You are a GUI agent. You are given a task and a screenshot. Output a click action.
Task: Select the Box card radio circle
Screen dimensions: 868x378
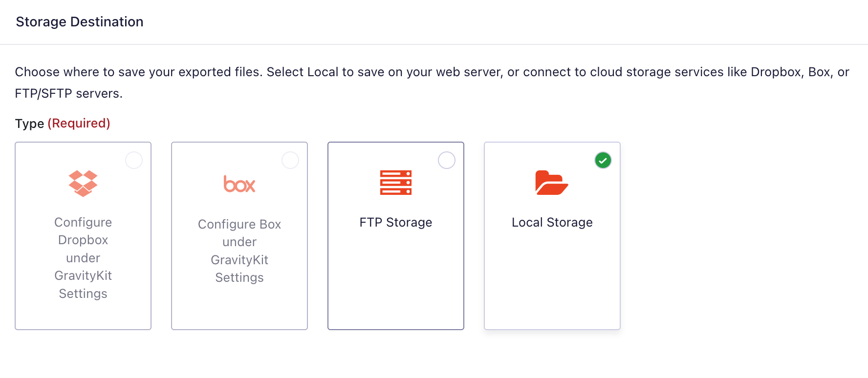pos(290,160)
